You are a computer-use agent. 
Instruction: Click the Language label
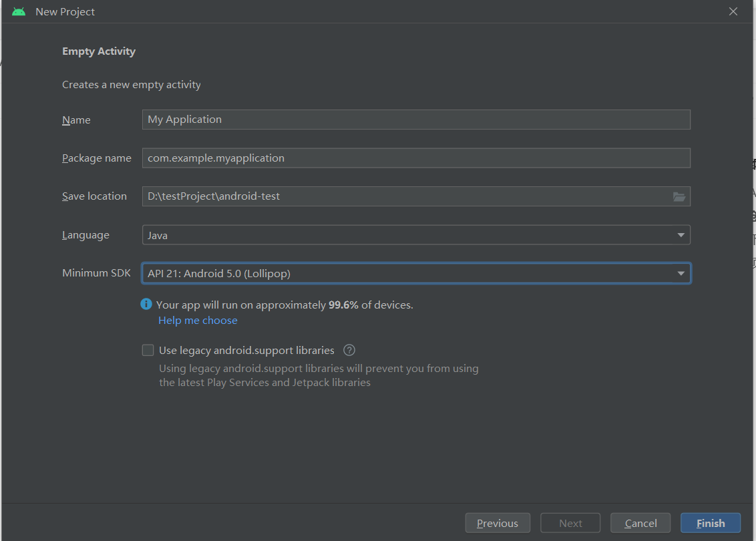click(86, 235)
